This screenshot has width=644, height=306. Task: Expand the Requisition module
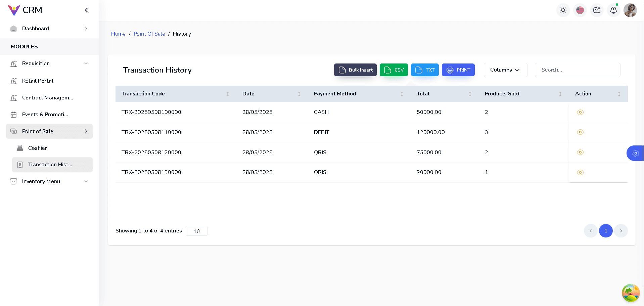[x=49, y=63]
